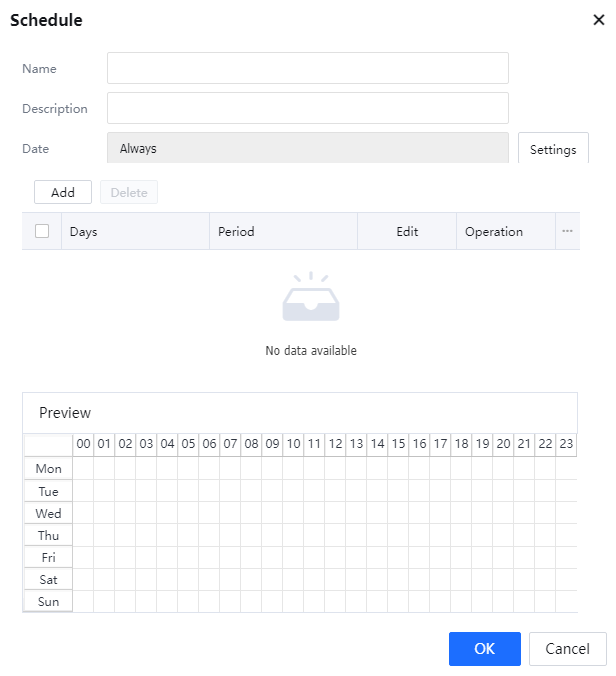Click the Days column header
The width and height of the screenshot is (616, 676).
coord(83,231)
